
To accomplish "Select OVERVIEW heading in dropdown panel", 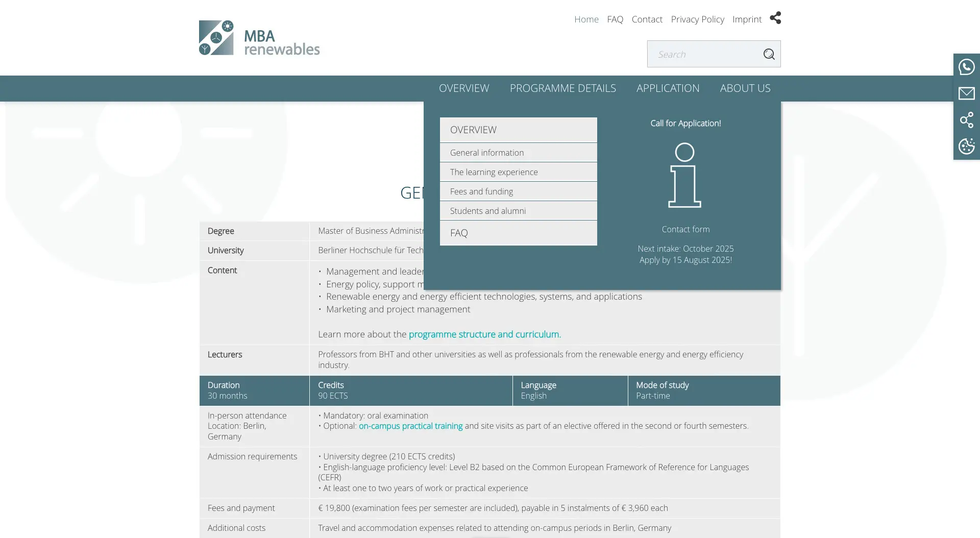I will tap(518, 130).
